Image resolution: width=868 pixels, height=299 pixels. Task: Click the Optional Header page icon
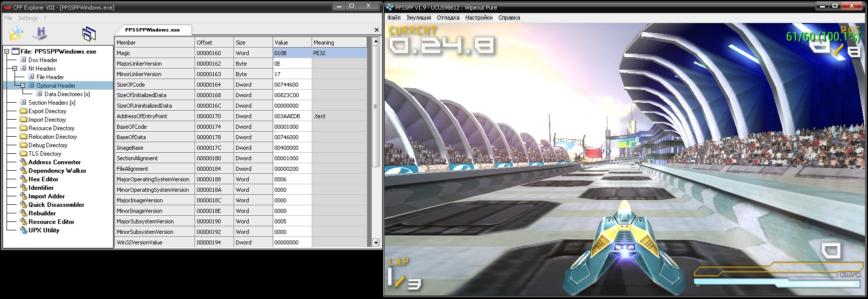pyautogui.click(x=32, y=85)
